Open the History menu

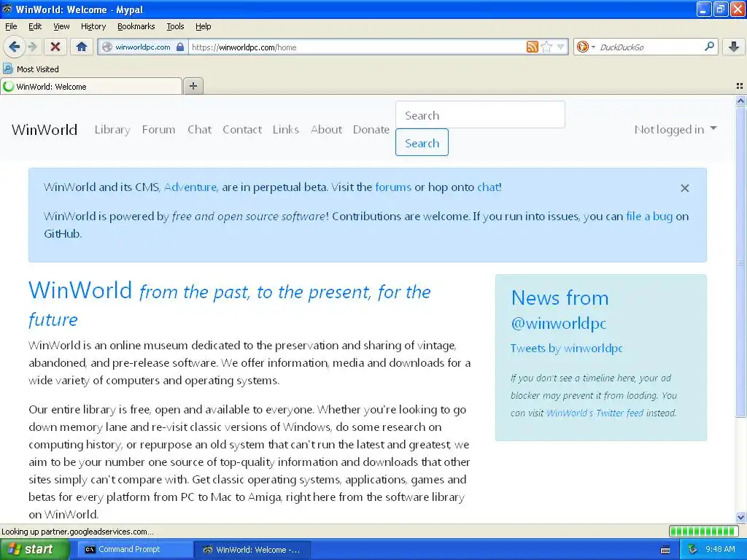click(93, 26)
